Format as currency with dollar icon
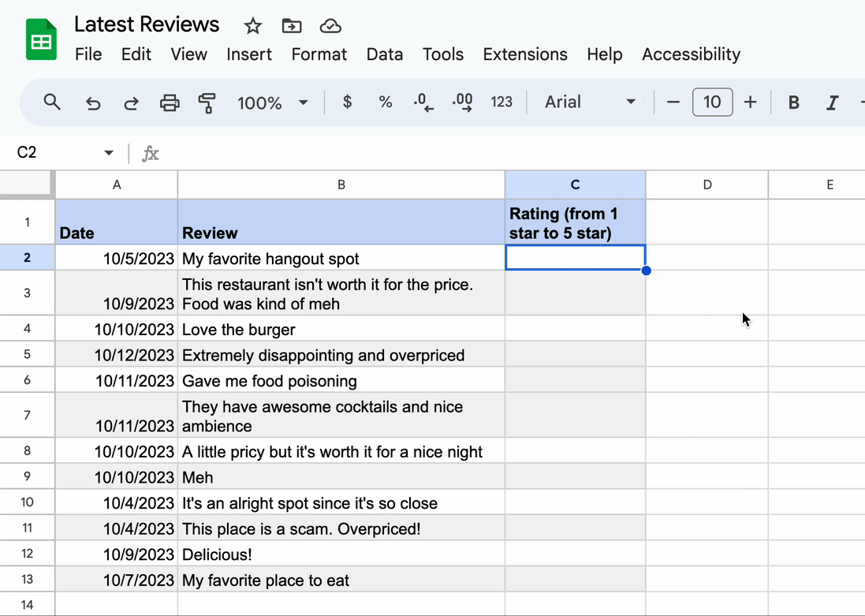The image size is (865, 616). [x=347, y=102]
